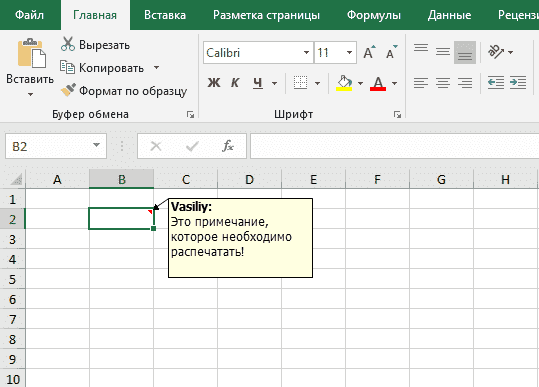Open the Paste dropdown arrow below Вставить

30,94
